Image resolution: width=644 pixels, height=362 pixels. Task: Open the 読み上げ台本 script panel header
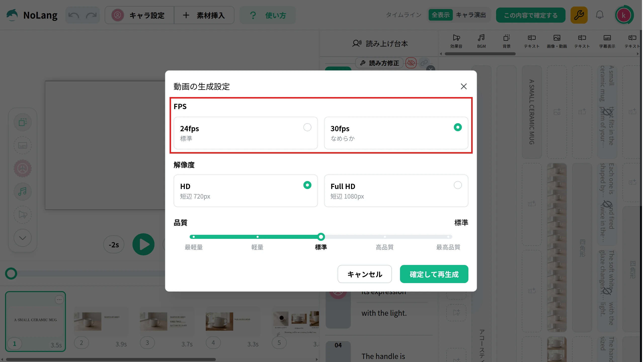pyautogui.click(x=380, y=44)
